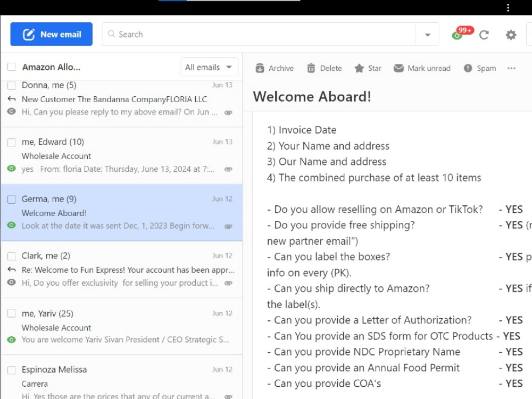Check the me, Yariv (25) email checkbox

click(x=12, y=313)
